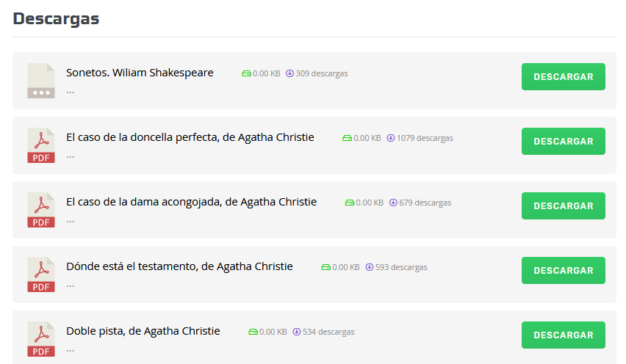Click the file size icon for Doble pista
Viewport: 626px width, 364px height.
tap(253, 332)
